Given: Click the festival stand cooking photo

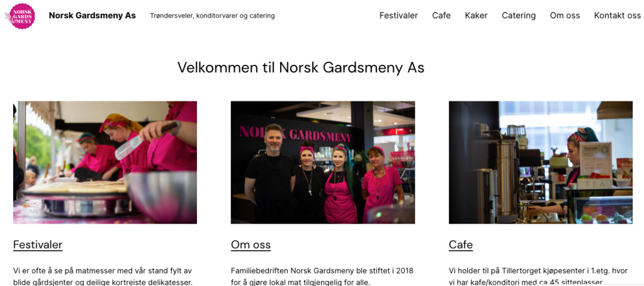Looking at the screenshot, I should [105, 163].
